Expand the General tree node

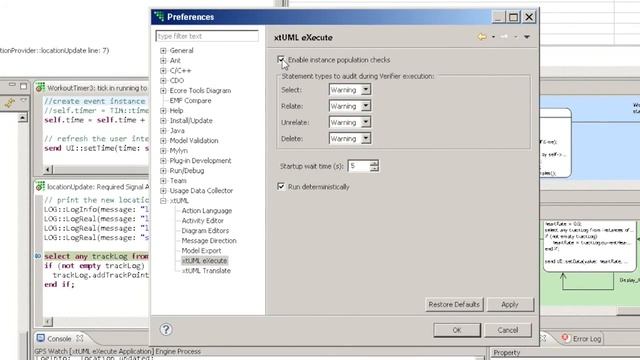click(x=163, y=51)
